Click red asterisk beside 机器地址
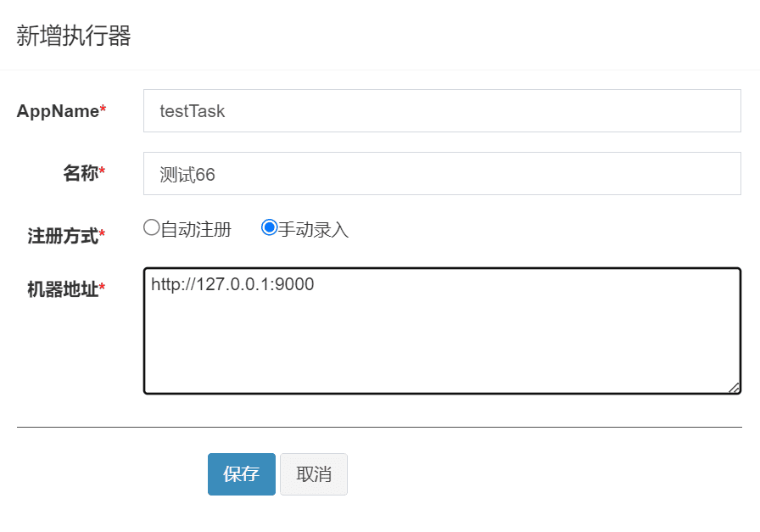Screen dimensions: 760x532 [103, 288]
